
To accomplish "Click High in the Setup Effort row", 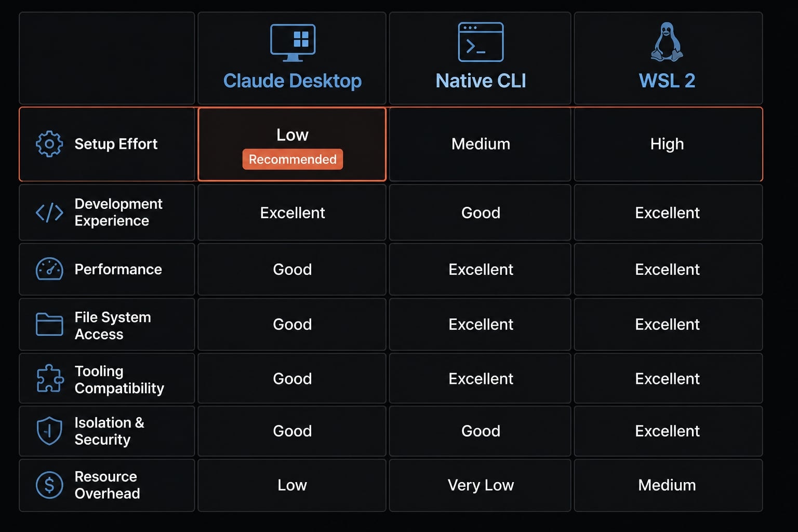I will point(667,144).
